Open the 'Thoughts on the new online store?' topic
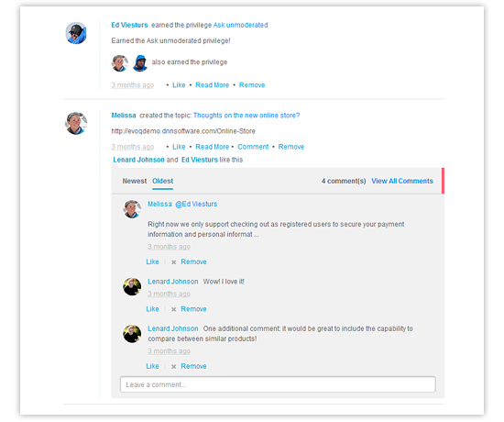The image size is (504, 422). [247, 116]
